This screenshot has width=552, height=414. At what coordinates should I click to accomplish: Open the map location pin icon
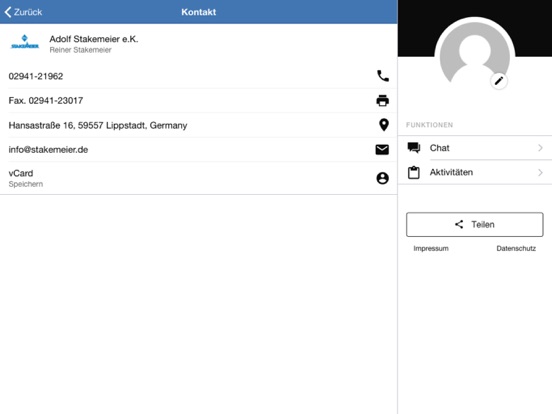[384, 125]
